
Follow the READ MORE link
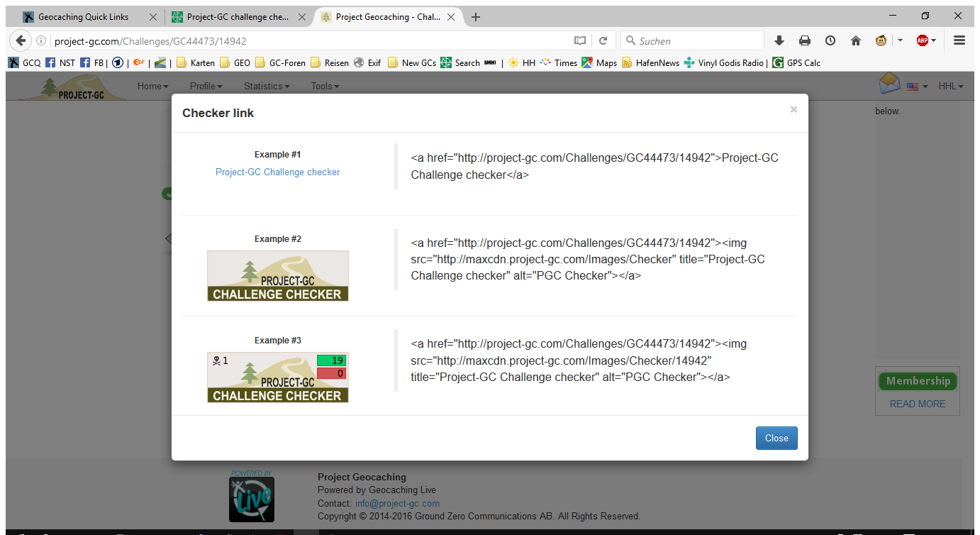click(918, 404)
